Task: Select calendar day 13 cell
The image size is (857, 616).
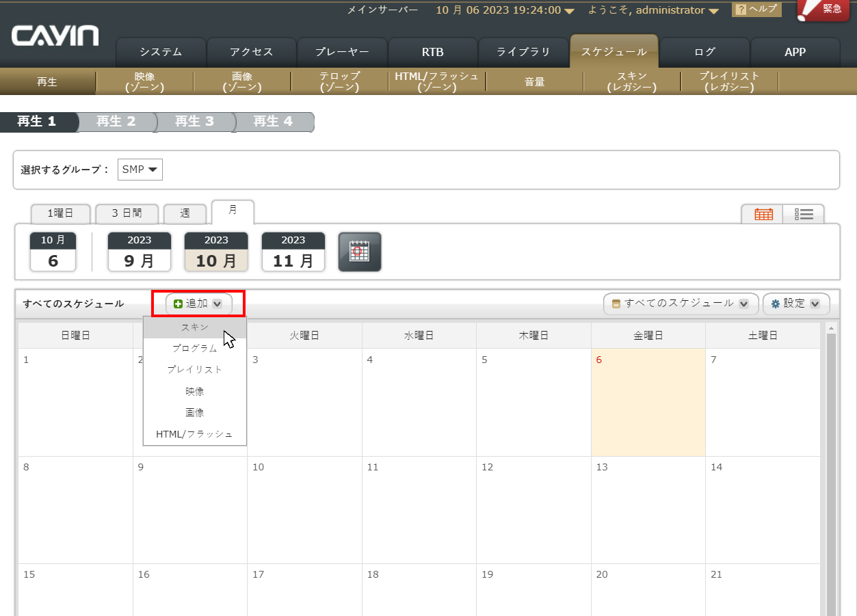Action: pos(648,510)
